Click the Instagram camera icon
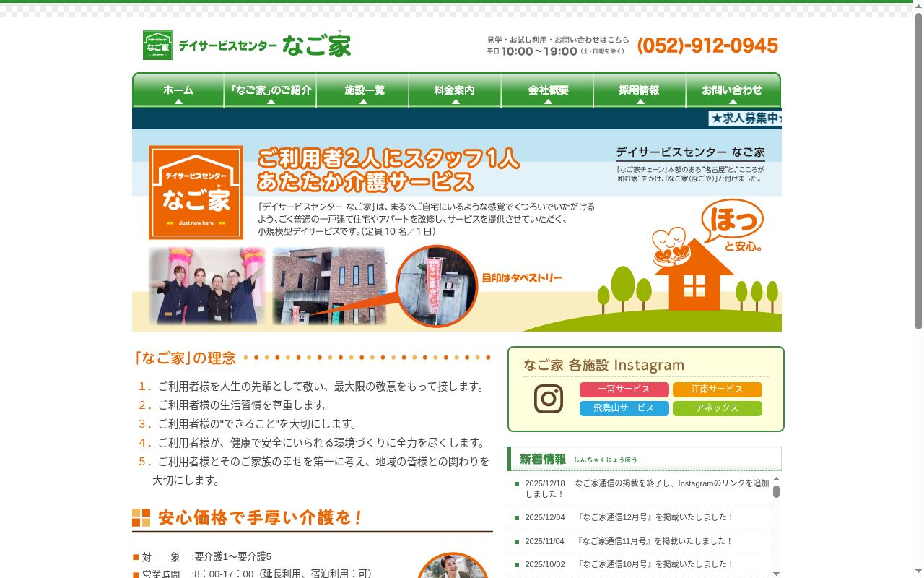924x578 pixels. 549,399
